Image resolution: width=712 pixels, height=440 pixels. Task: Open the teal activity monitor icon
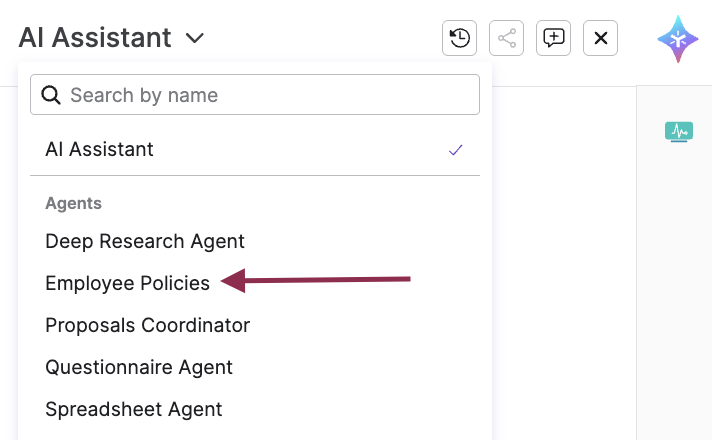[679, 131]
